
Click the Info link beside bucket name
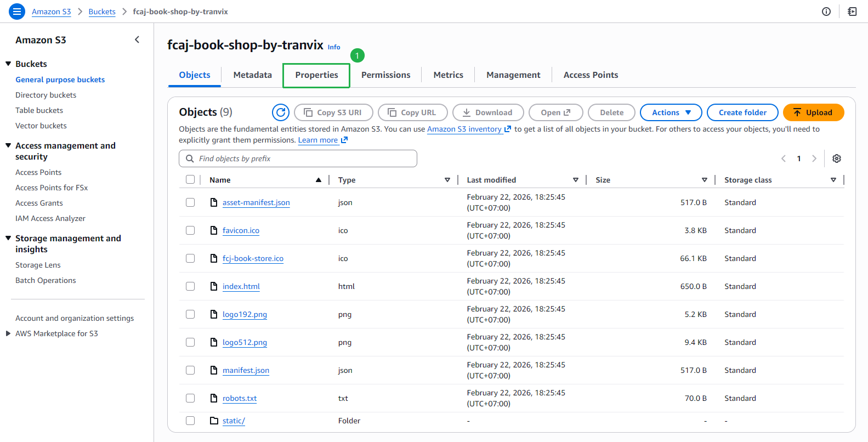[334, 47]
